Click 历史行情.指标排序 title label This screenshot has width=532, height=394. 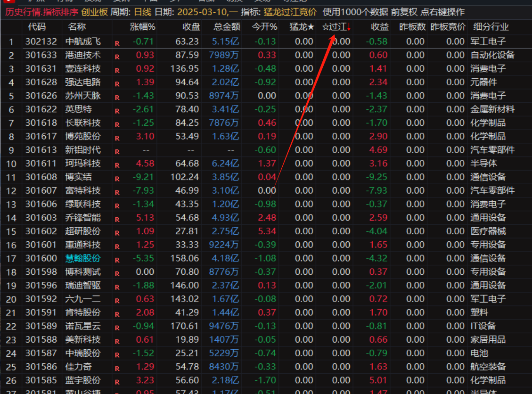(41, 12)
